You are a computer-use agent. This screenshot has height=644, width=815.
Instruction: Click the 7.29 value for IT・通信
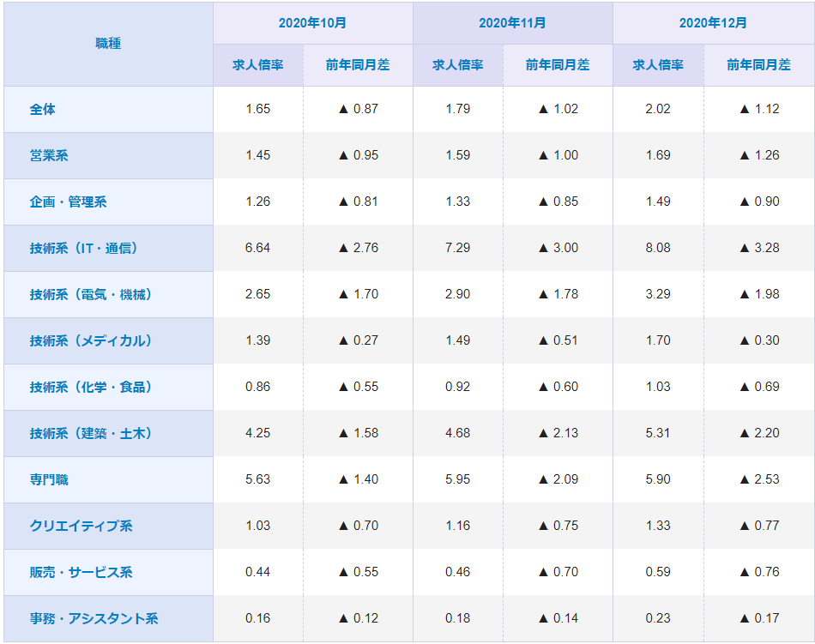(458, 248)
